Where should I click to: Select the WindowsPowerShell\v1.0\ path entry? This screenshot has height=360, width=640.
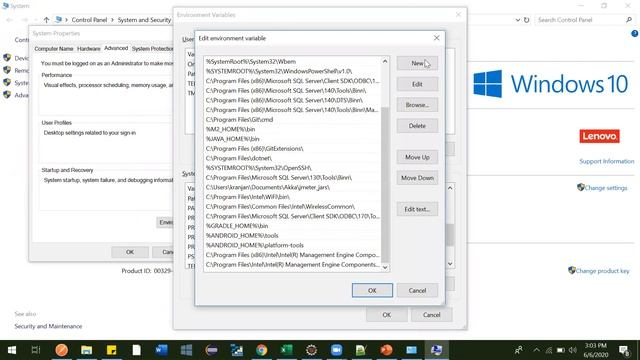292,71
